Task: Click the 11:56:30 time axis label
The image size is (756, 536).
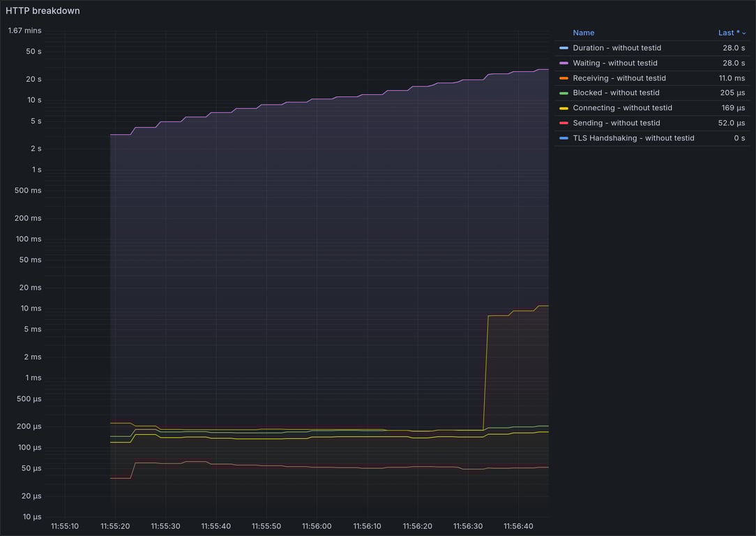Action: 468,526
